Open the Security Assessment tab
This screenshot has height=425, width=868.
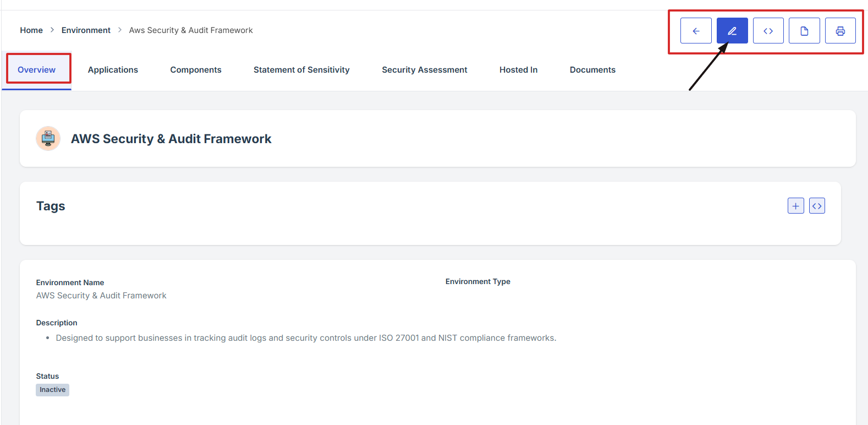click(425, 70)
